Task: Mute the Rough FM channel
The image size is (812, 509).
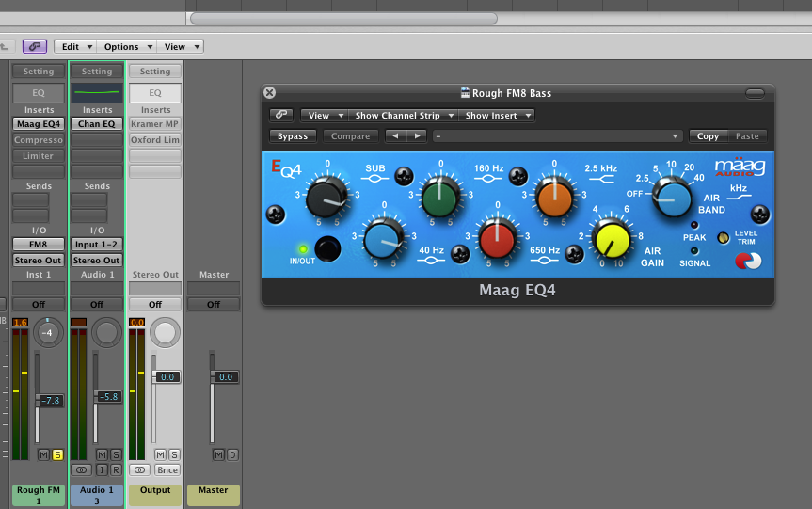Action: pos(43,454)
